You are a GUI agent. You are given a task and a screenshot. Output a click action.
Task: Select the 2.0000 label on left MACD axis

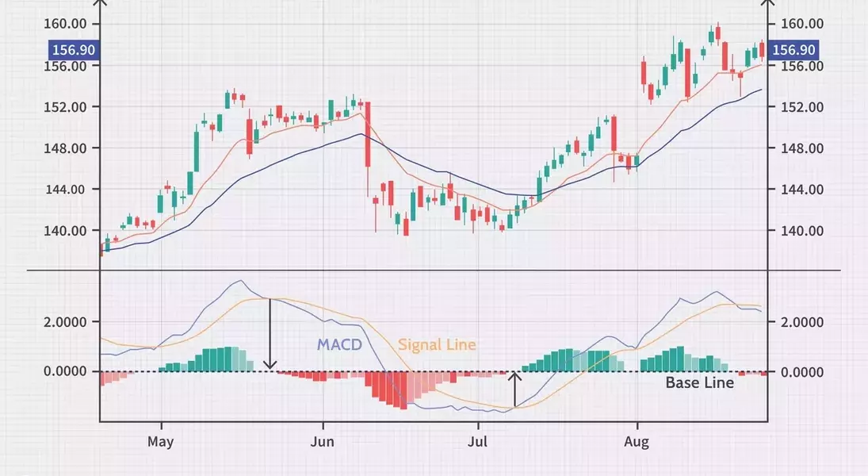tap(65, 322)
